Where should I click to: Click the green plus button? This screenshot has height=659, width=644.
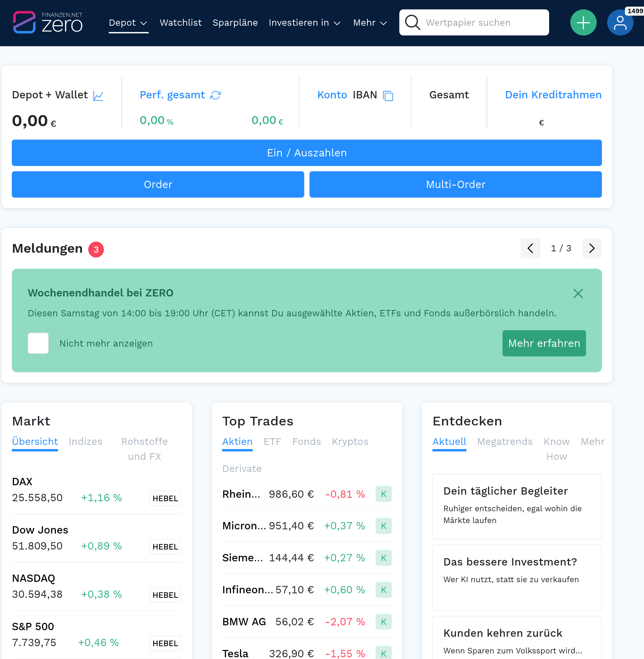[x=583, y=23]
